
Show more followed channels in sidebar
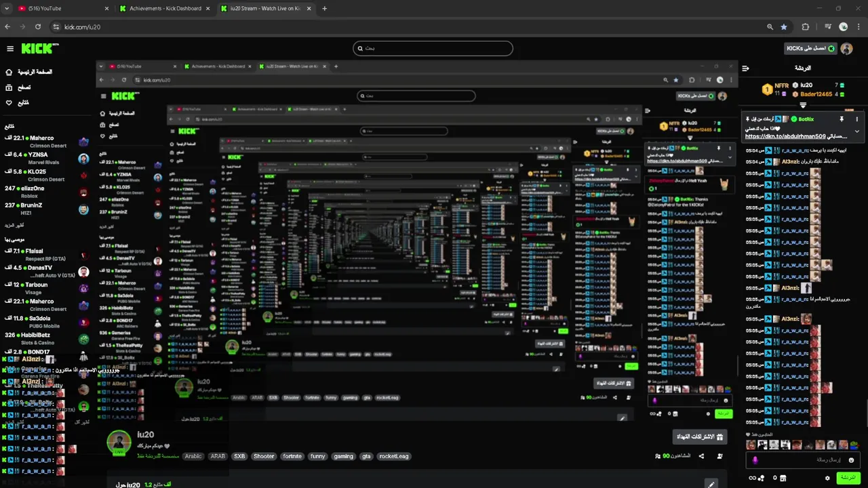14,225
